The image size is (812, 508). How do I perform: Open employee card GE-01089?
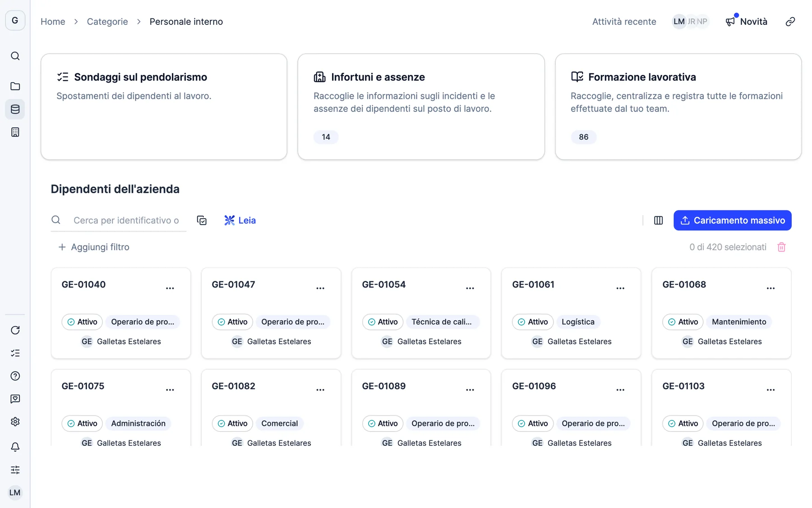click(421, 408)
